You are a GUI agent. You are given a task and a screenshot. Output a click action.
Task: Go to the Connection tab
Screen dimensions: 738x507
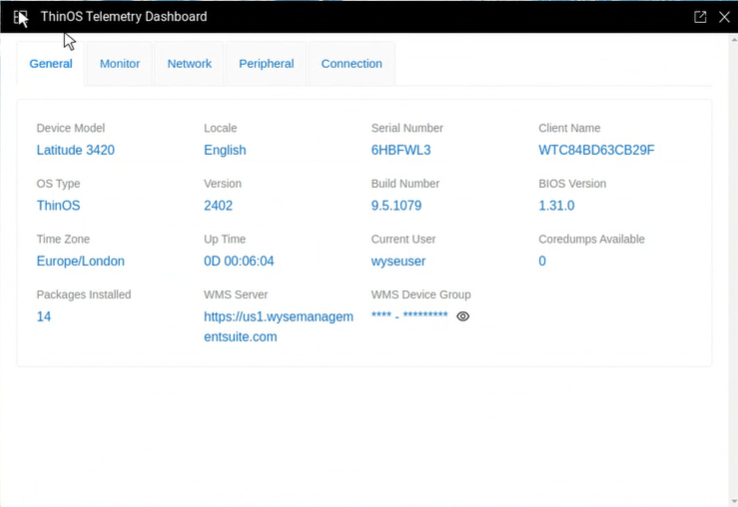[x=351, y=64]
